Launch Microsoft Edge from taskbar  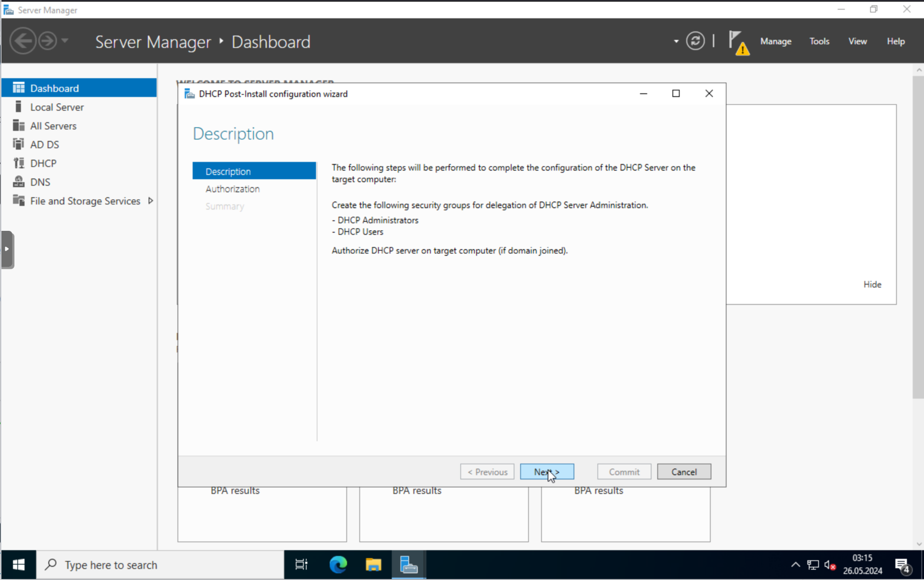pos(338,565)
